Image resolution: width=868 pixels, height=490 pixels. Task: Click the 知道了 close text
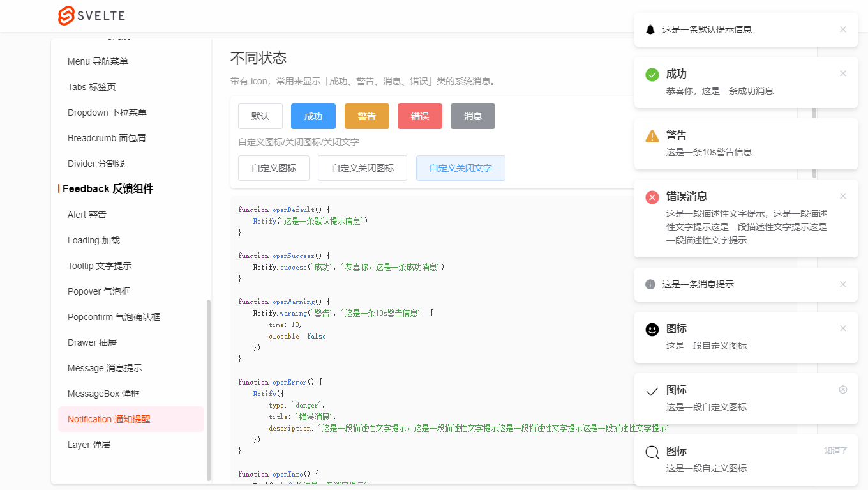pos(835,451)
